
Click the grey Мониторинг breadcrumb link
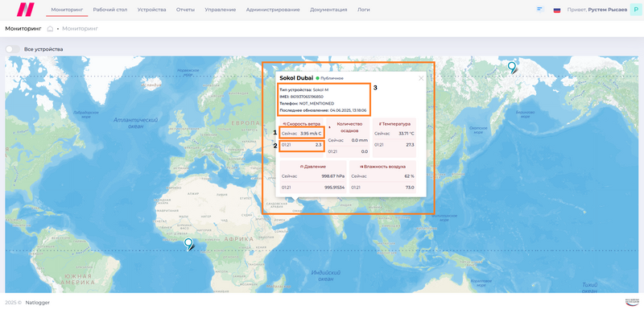pyautogui.click(x=80, y=29)
